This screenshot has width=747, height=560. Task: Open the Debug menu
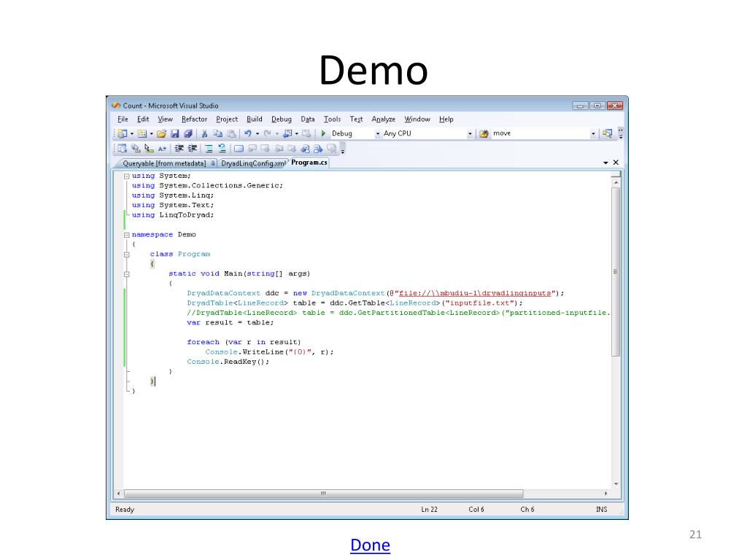(x=282, y=119)
